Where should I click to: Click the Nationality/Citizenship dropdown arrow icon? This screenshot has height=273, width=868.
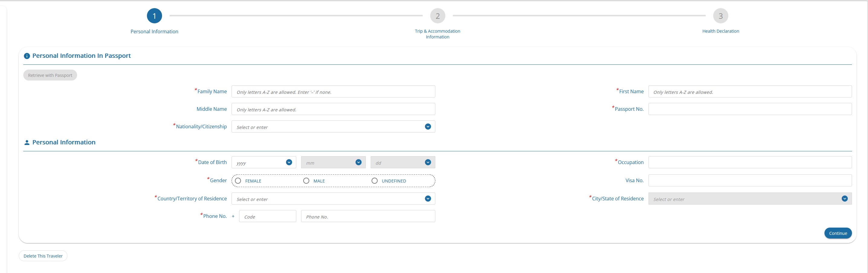point(427,127)
